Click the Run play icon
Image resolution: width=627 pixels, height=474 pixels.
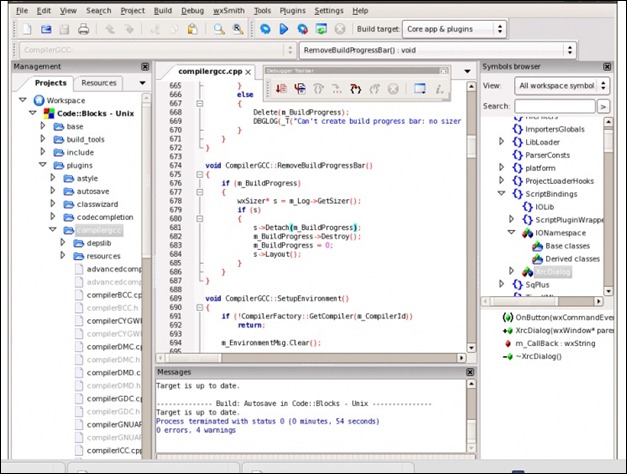(284, 29)
